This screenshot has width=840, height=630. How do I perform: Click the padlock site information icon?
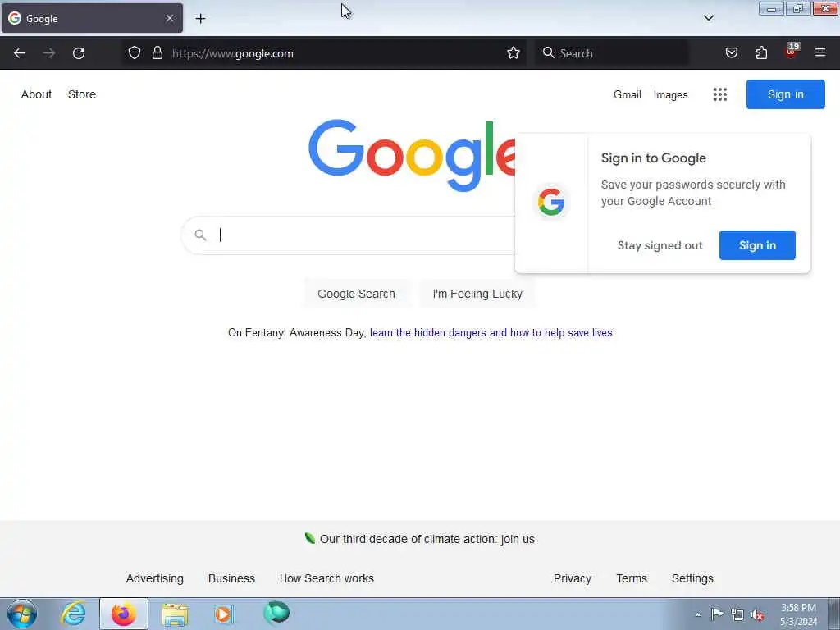click(157, 53)
